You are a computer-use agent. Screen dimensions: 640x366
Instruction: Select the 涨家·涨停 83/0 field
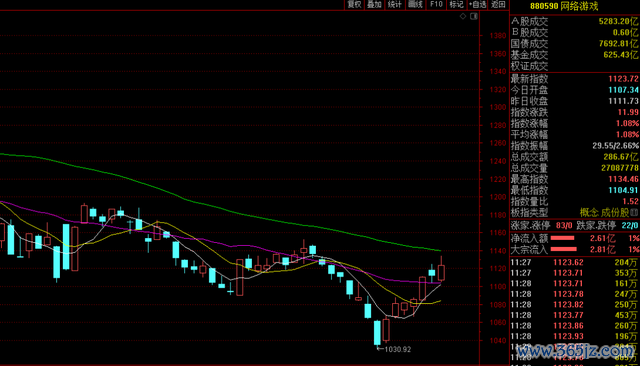(542, 225)
